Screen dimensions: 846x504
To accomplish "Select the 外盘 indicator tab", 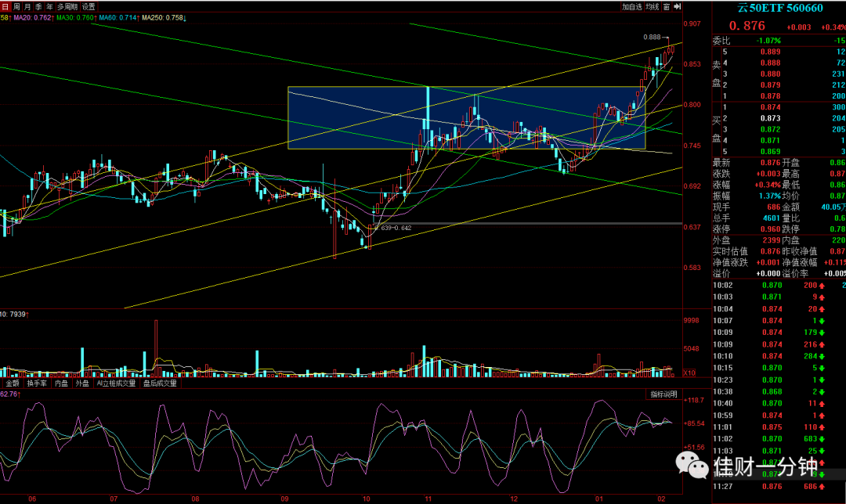I will pyautogui.click(x=82, y=383).
